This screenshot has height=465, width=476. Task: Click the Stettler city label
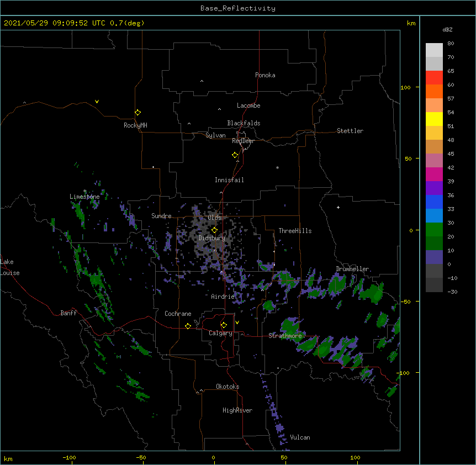(x=350, y=131)
